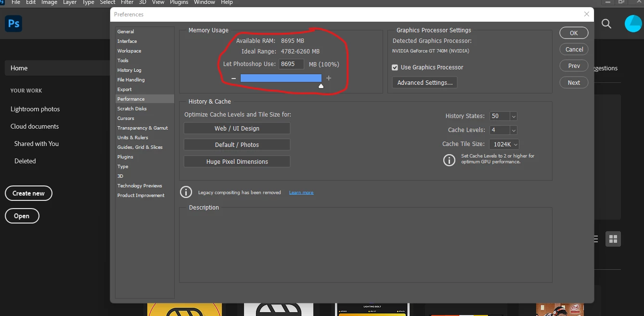Viewport: 644px width, 316px height.
Task: Go to Home in Photoshop sidebar
Action: [x=57, y=68]
